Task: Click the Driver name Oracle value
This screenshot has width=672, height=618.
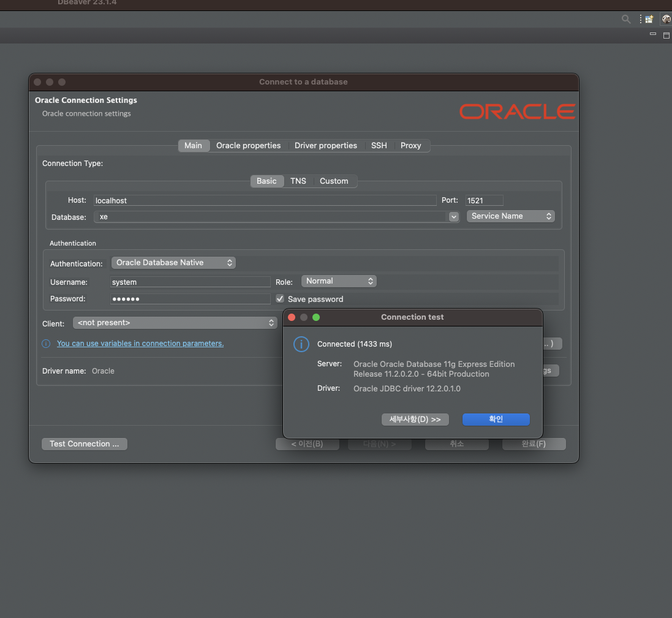Action: [103, 371]
